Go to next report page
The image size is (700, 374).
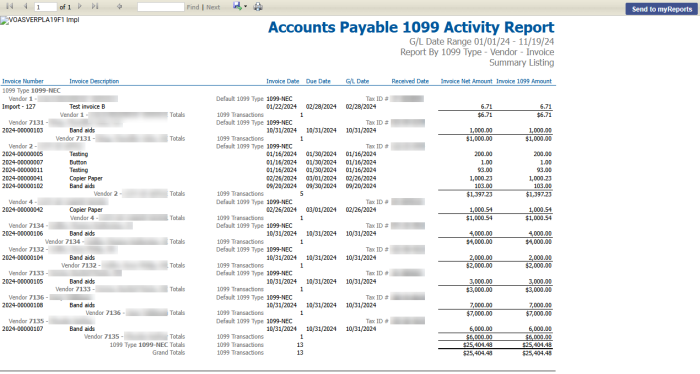[x=80, y=6]
